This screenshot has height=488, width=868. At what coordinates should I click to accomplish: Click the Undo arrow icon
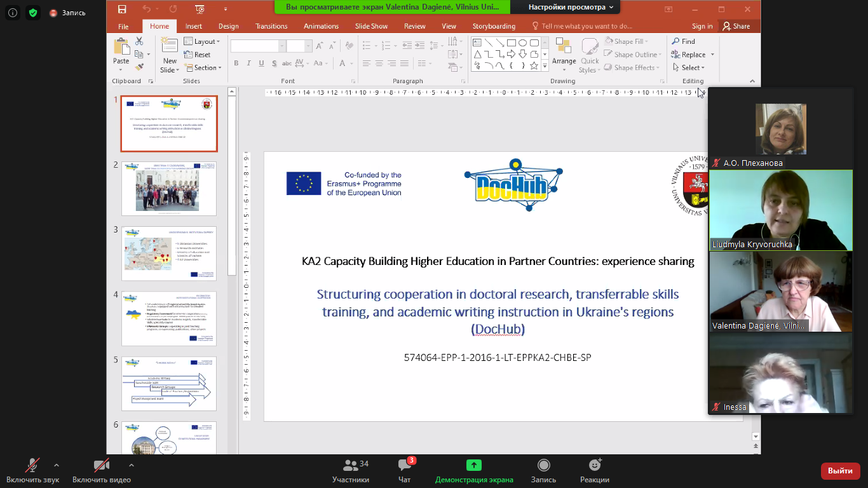pos(147,9)
